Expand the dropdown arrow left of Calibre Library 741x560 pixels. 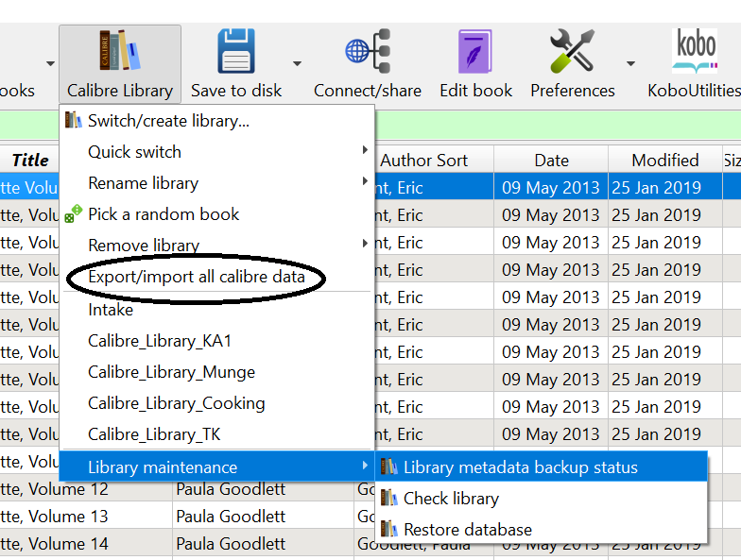tap(50, 63)
